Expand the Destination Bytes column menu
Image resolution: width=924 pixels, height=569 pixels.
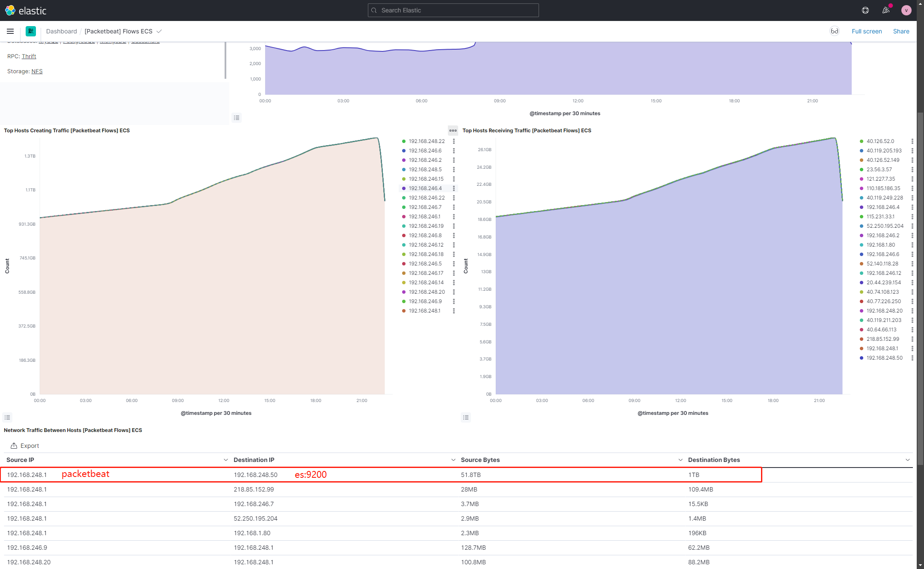click(x=907, y=460)
